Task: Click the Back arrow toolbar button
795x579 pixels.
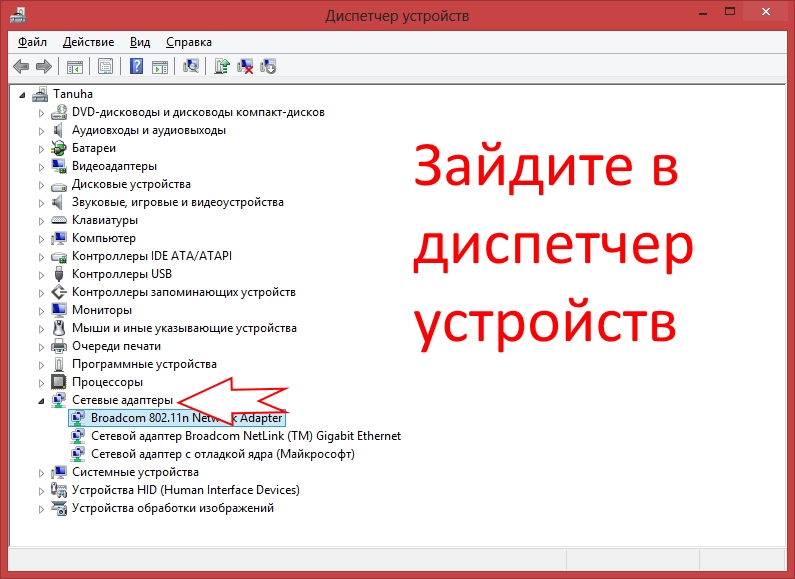Action: pyautogui.click(x=21, y=66)
